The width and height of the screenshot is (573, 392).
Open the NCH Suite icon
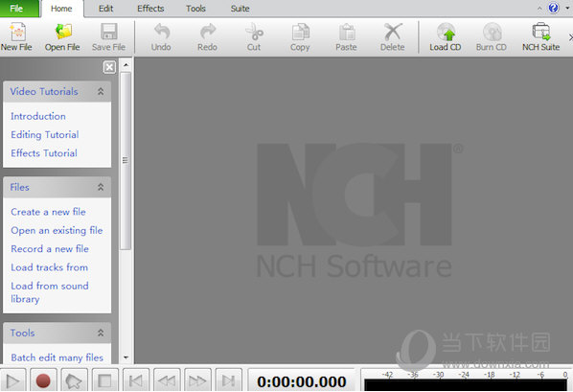pyautogui.click(x=540, y=36)
